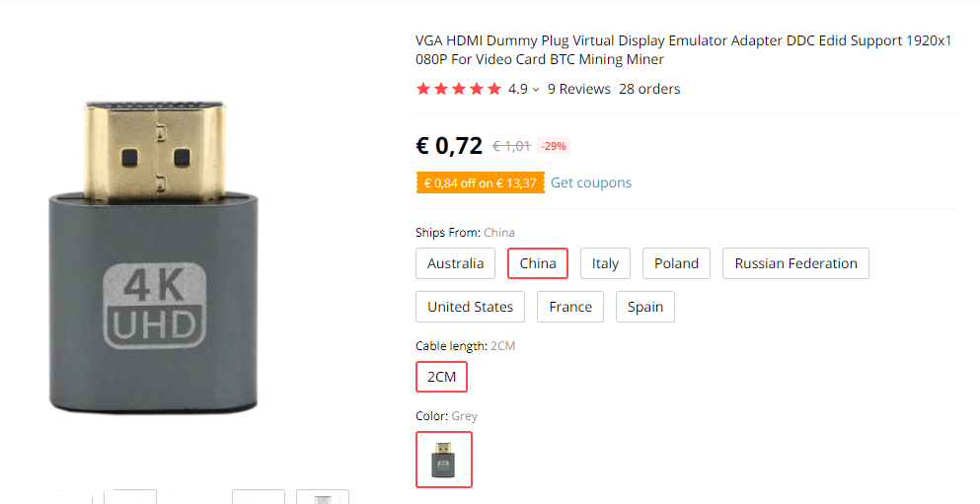Open the 9 Reviews link
Image resolution: width=980 pixels, height=504 pixels.
pyautogui.click(x=579, y=89)
